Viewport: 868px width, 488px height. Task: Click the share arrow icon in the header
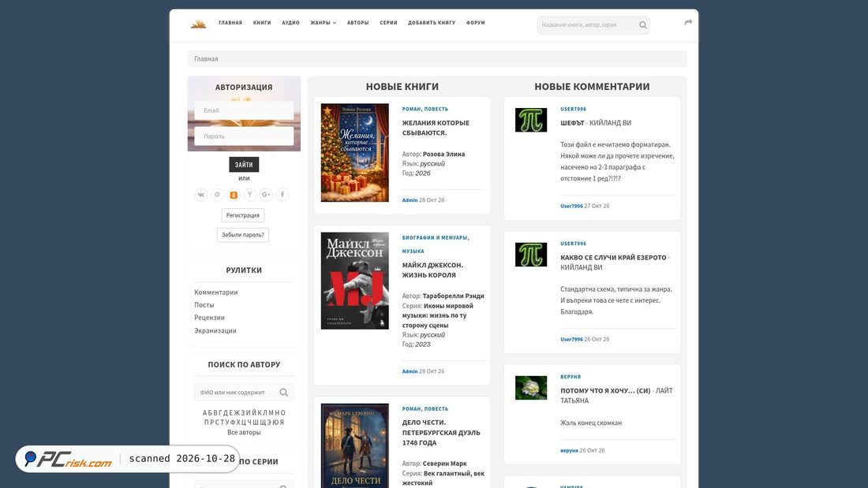688,23
